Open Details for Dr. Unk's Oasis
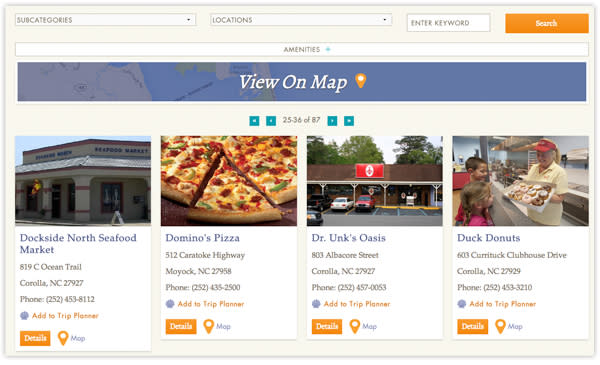The height and width of the screenshot is (365, 600). point(327,326)
